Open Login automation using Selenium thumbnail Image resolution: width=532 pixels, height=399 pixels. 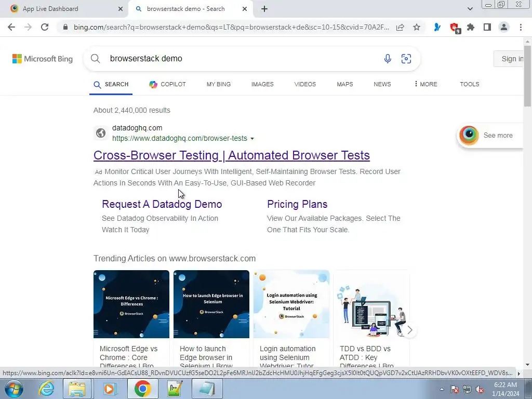291,304
